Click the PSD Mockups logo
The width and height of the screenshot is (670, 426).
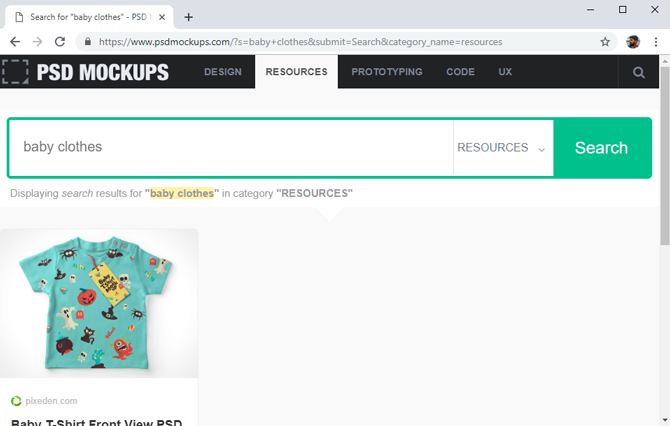click(85, 72)
